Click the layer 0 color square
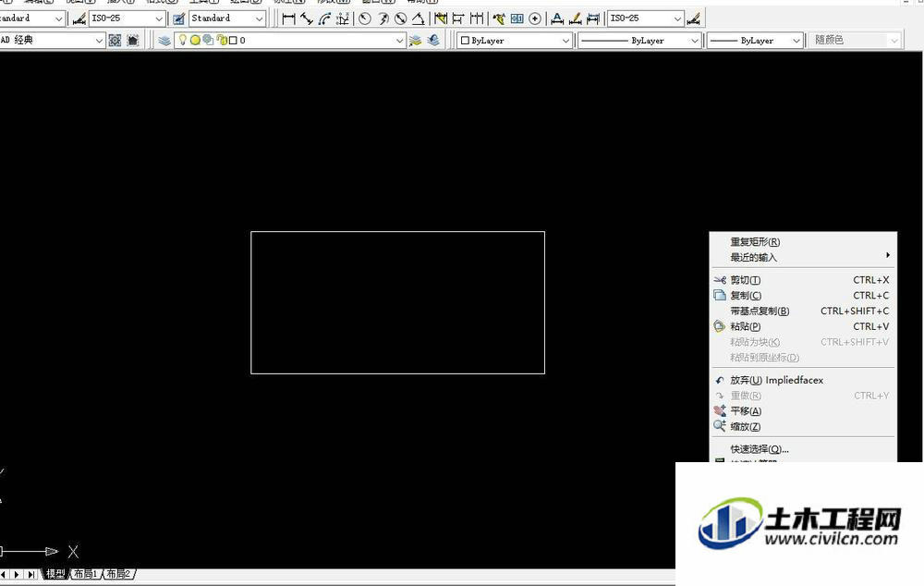924x586 pixels. point(233,40)
